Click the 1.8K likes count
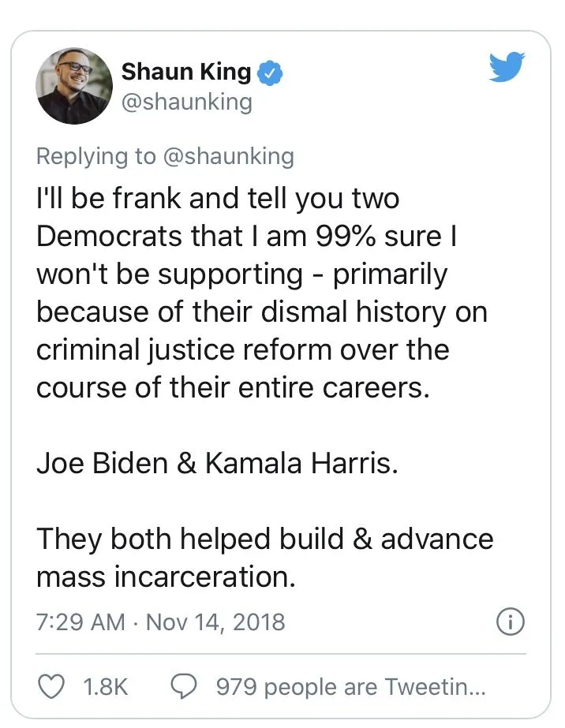 pyautogui.click(x=105, y=686)
